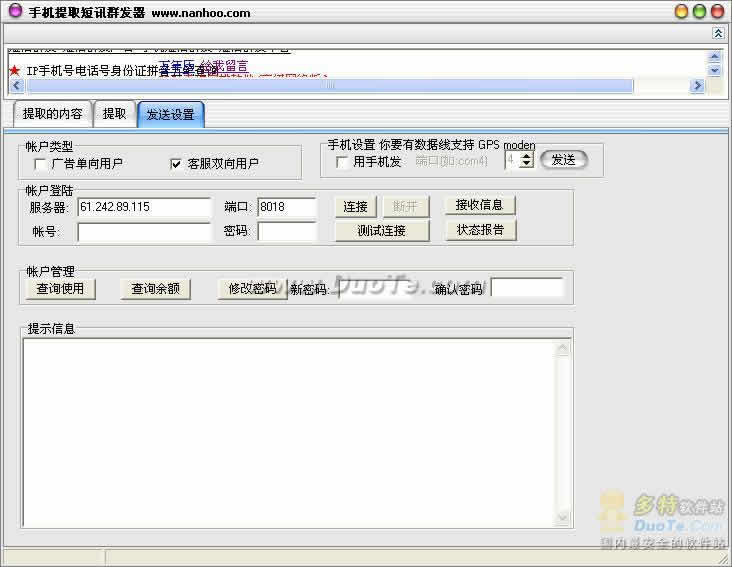Click the rounded 发送 button
The width and height of the screenshot is (732, 567).
(563, 160)
